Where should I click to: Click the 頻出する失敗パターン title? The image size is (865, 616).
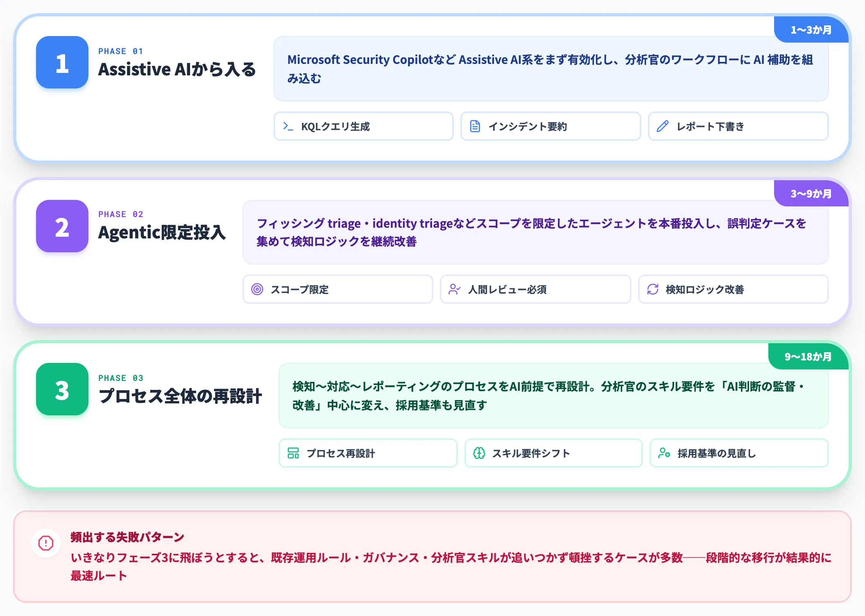pyautogui.click(x=127, y=537)
